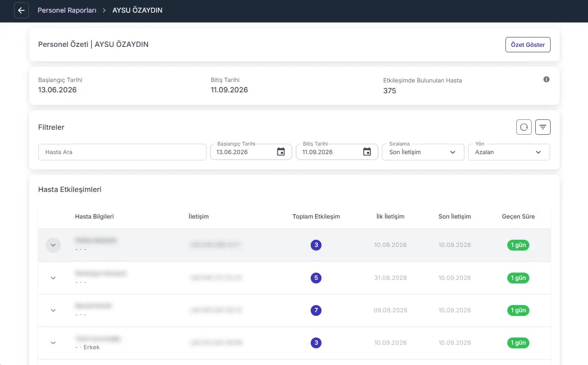Click the İletişim column header
This screenshot has height=365, width=588.
198,216
